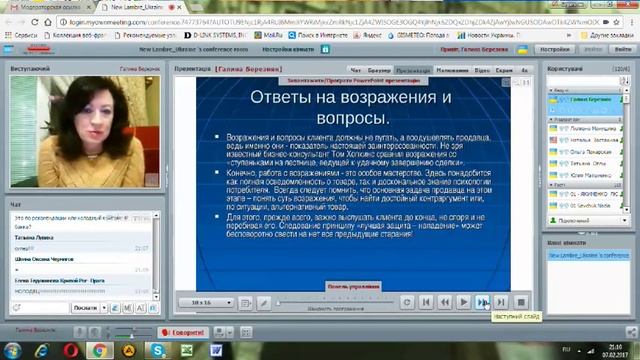Click the Ukrainian flag language icon

pyautogui.click(x=522, y=49)
